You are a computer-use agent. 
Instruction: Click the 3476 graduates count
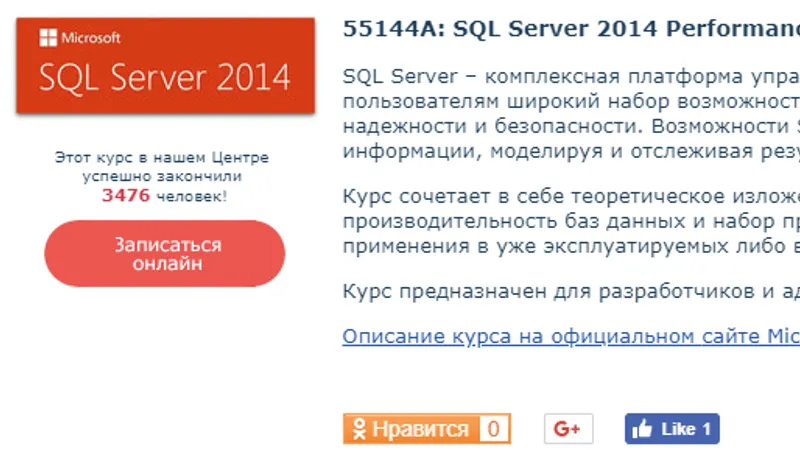126,195
